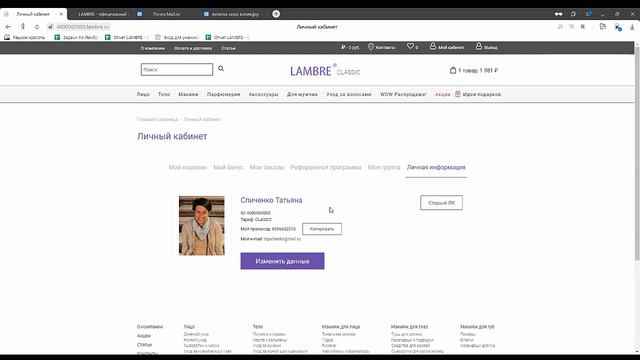Open the 'Макияж' category menu
The image size is (640, 360).
click(188, 94)
